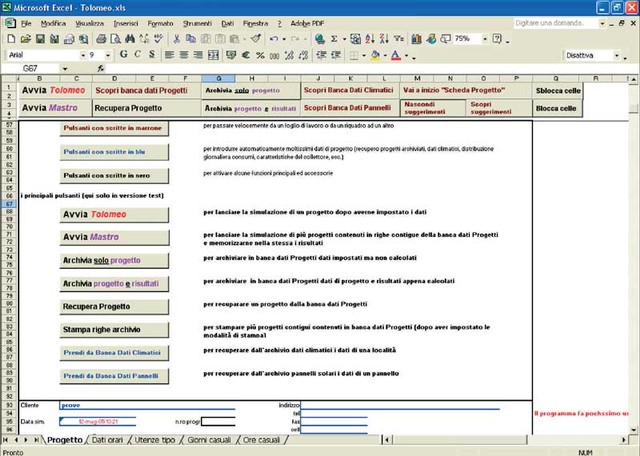
Task: Click the Cliente input field prove
Action: coord(147,405)
